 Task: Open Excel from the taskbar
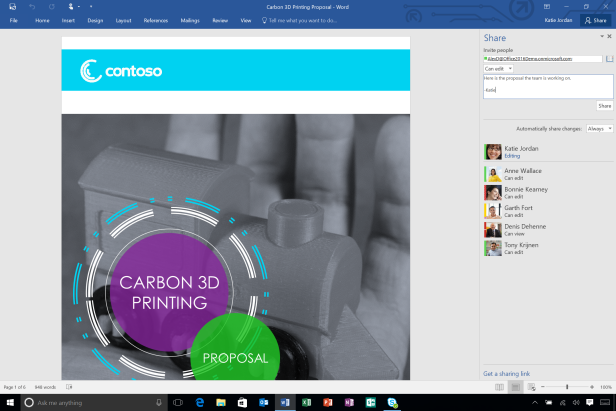tap(306, 403)
